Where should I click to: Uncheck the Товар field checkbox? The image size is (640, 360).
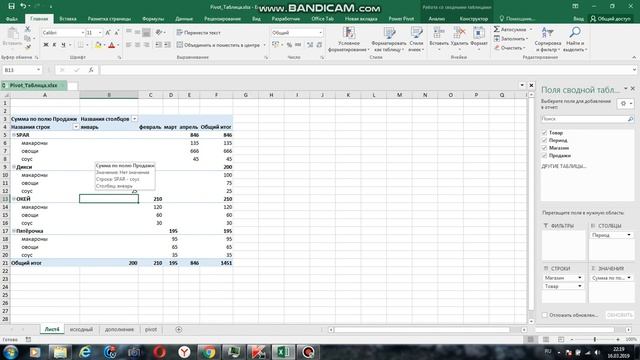tap(544, 133)
